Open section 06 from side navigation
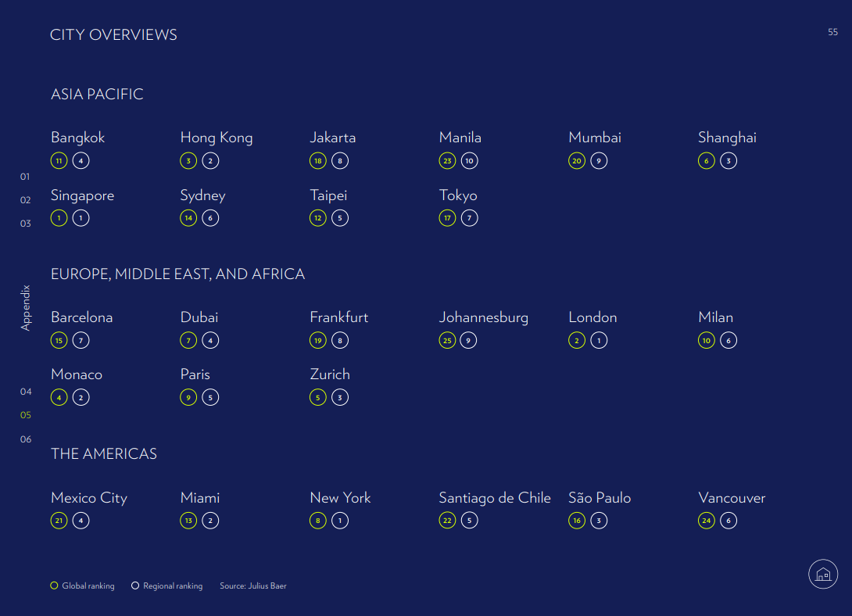 coord(26,439)
